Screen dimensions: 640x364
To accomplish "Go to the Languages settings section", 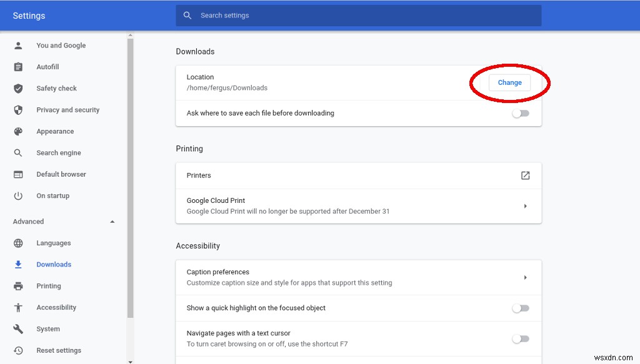I will [54, 243].
